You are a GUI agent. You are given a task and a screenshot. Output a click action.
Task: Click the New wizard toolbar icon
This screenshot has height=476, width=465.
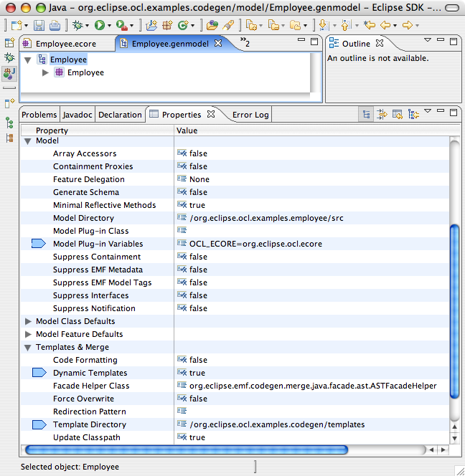point(16,25)
